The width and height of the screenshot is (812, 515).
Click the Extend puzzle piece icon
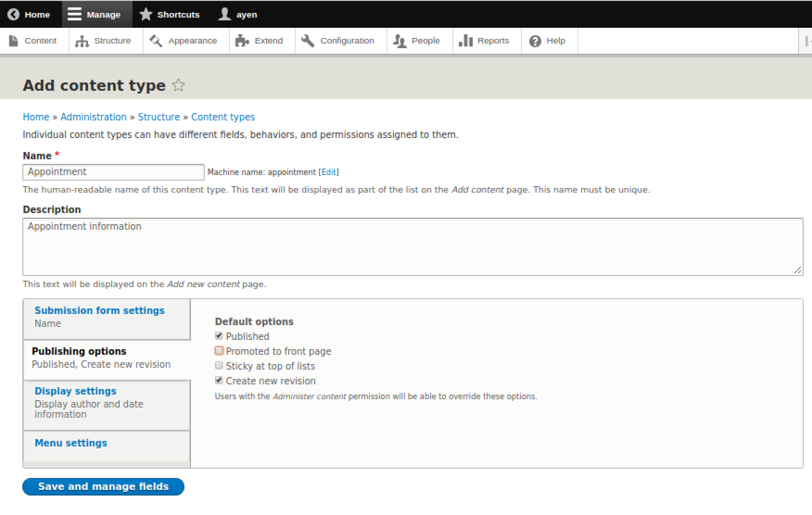click(242, 41)
